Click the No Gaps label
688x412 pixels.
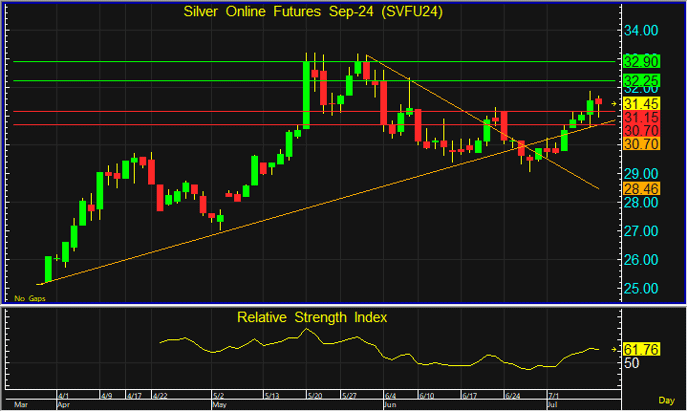[x=30, y=298]
